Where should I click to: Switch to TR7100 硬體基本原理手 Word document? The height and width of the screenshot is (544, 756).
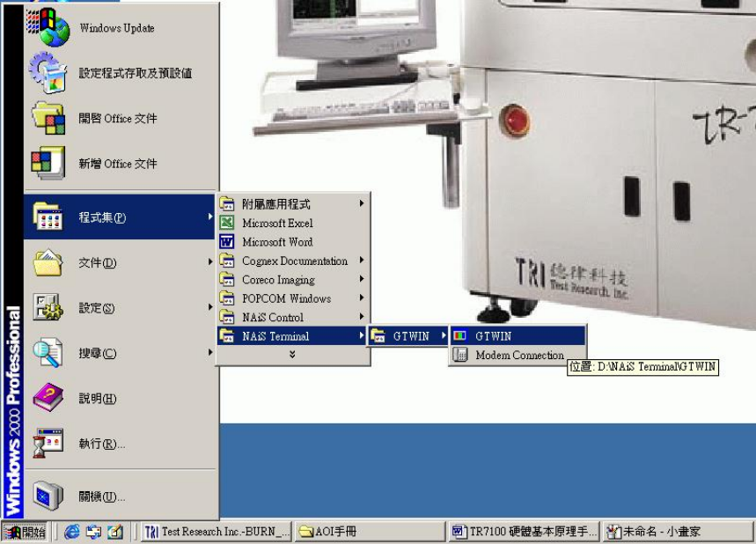tap(524, 532)
